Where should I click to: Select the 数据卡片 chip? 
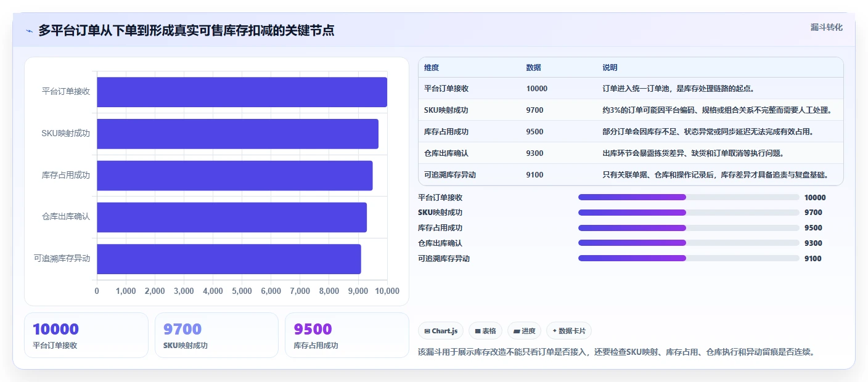point(569,331)
